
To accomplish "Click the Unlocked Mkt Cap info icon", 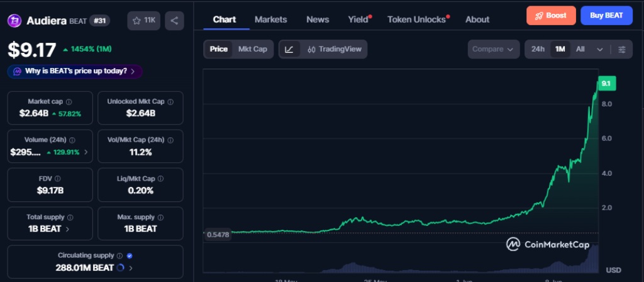I will pyautogui.click(x=170, y=101).
